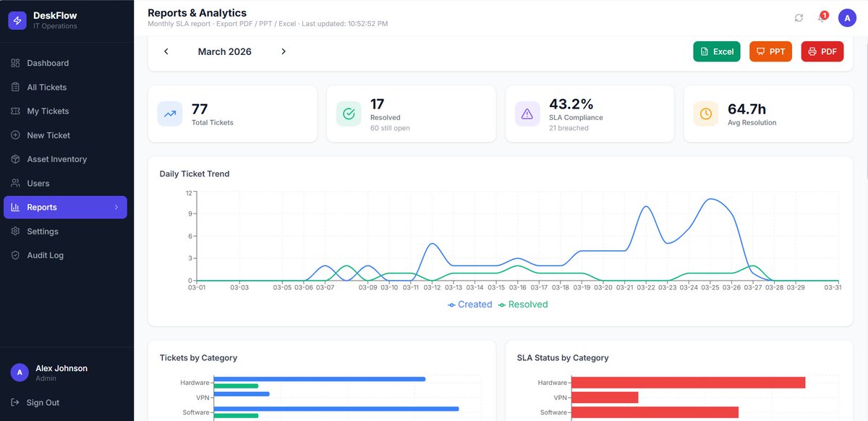
Task: Click the DeskFlow lightning logo icon
Action: point(17,20)
